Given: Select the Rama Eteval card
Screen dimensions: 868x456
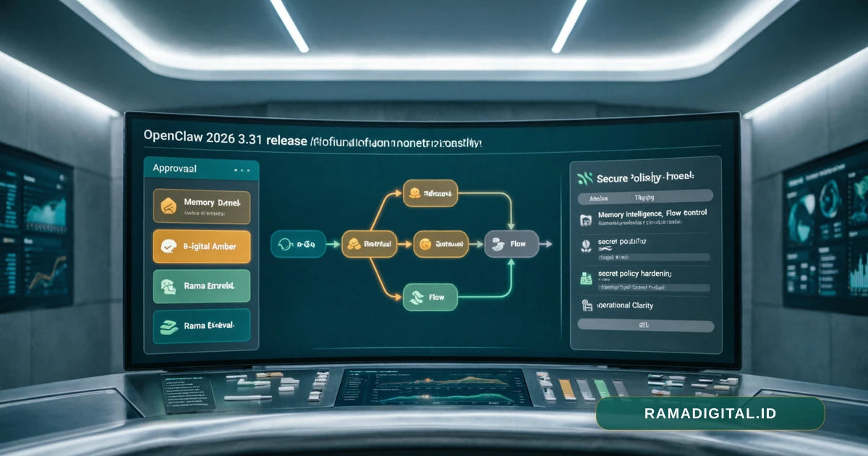Looking at the screenshot, I should tap(201, 326).
